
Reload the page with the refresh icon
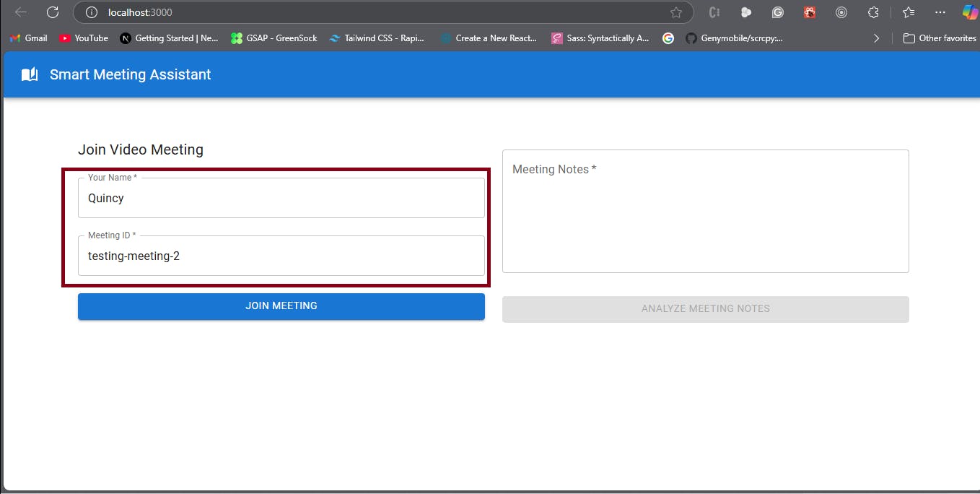53,12
